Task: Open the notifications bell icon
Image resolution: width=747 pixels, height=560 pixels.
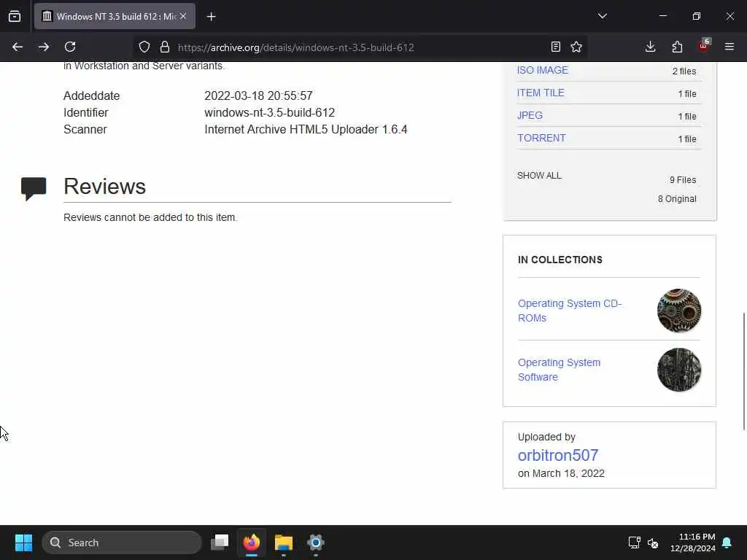Action: point(727,542)
